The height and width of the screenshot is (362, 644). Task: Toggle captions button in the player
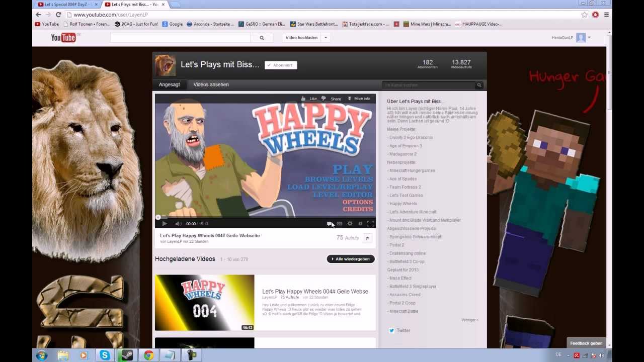pyautogui.click(x=340, y=224)
